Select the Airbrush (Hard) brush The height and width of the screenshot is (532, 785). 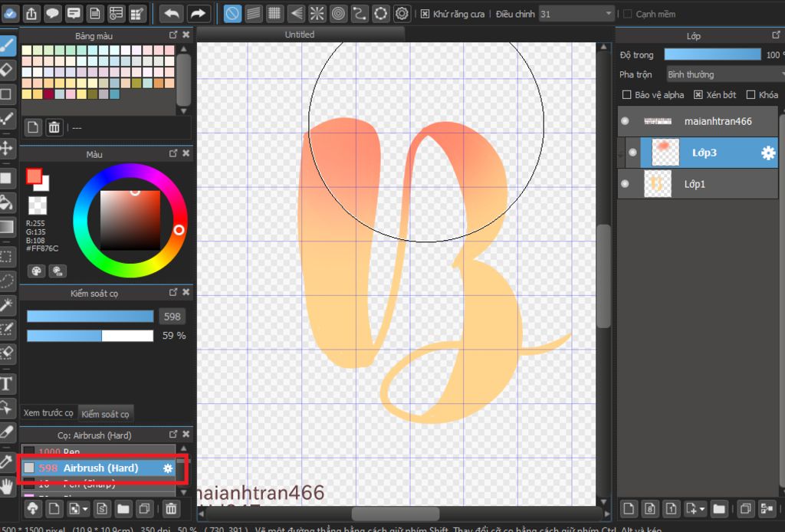click(x=99, y=468)
